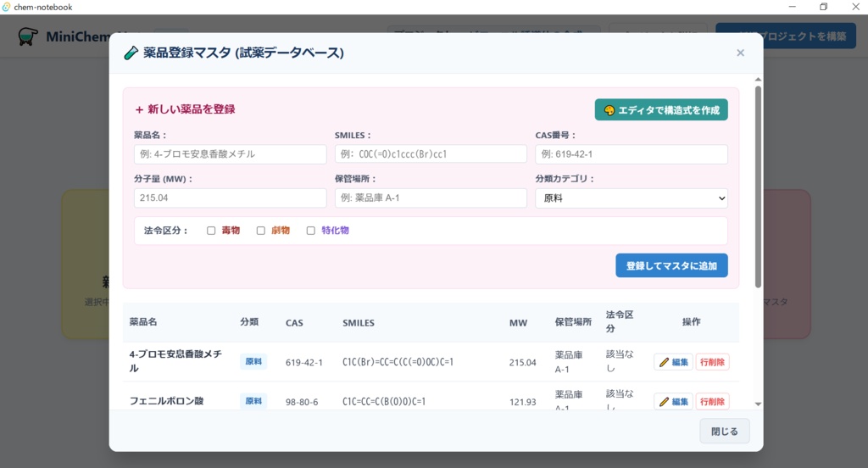Viewport: 868px width, 468px height.
Task: Click the test tube icon in dialog title
Action: tap(131, 53)
